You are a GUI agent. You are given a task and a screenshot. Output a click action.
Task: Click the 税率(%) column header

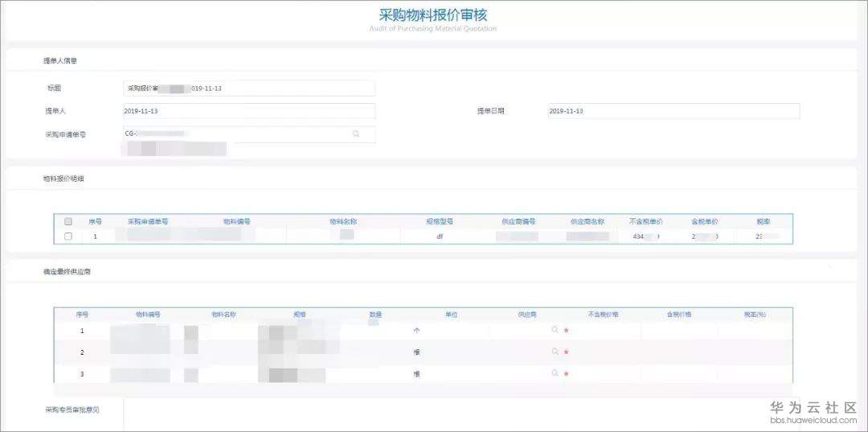pyautogui.click(x=755, y=314)
